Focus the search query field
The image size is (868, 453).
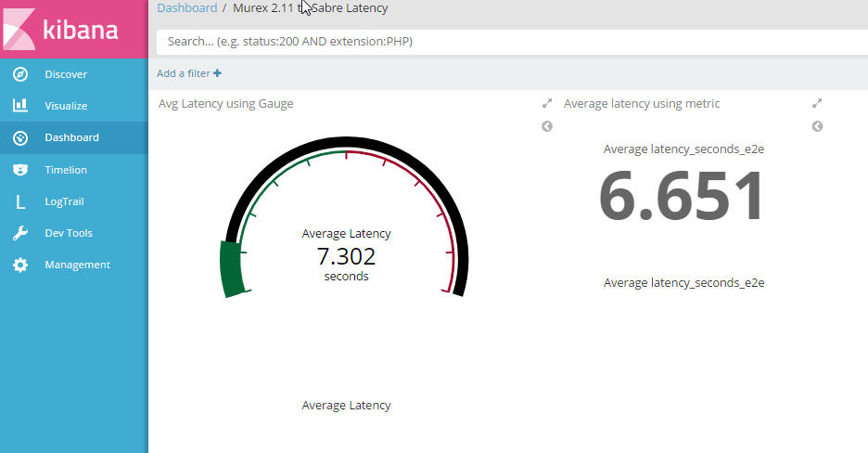512,42
